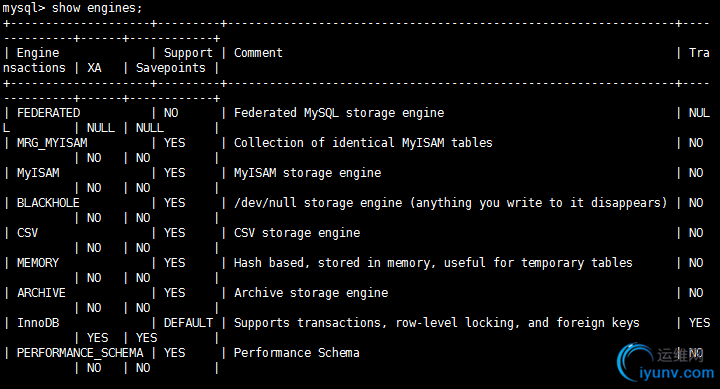Click the Support column header

(x=188, y=53)
